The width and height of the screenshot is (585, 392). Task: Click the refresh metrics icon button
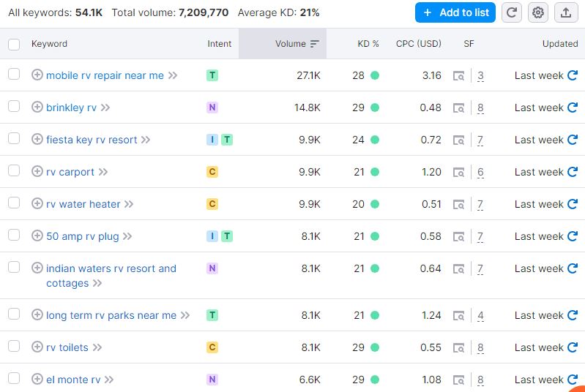tap(512, 12)
